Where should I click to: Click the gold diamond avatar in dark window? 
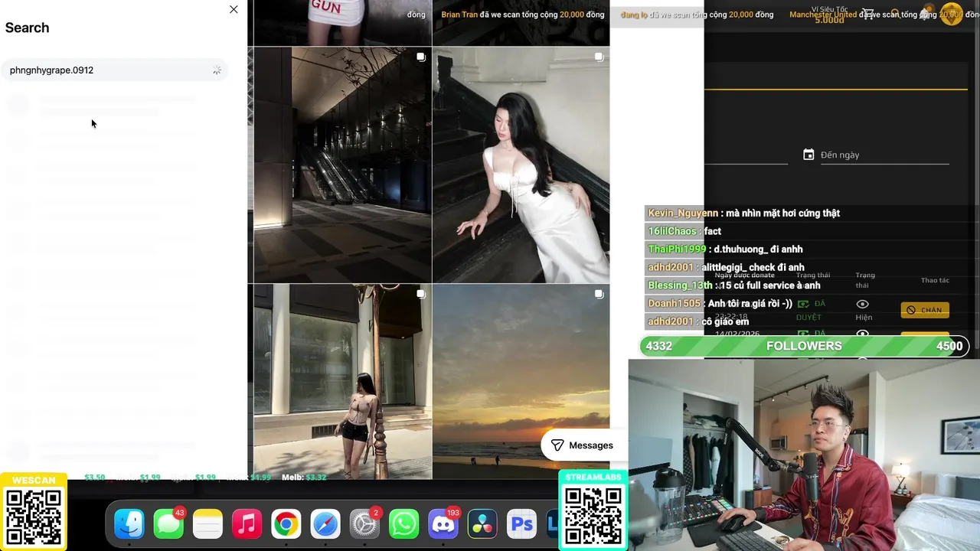pos(952,14)
